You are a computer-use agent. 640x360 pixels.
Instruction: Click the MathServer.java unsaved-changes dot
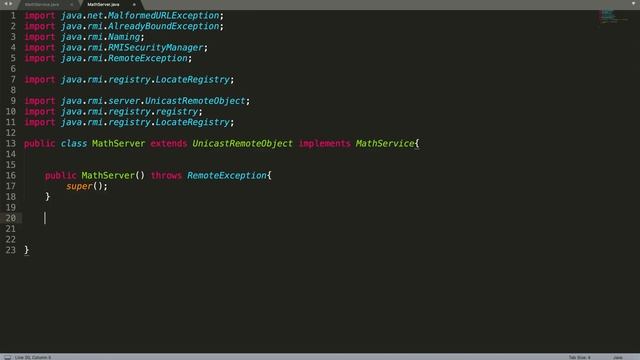(x=134, y=4)
